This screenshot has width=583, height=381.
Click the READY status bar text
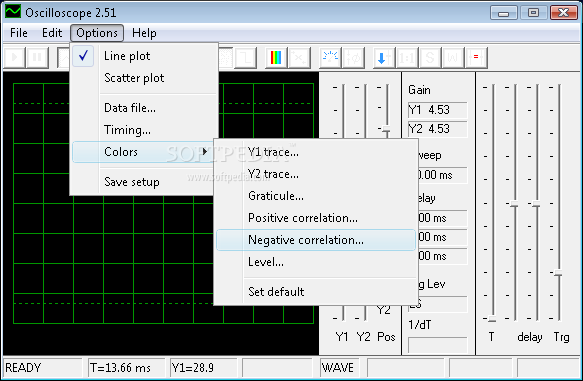(x=23, y=368)
